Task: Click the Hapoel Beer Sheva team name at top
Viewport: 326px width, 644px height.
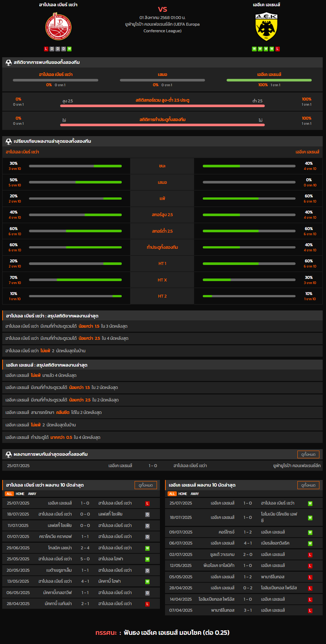Action: coord(58,5)
